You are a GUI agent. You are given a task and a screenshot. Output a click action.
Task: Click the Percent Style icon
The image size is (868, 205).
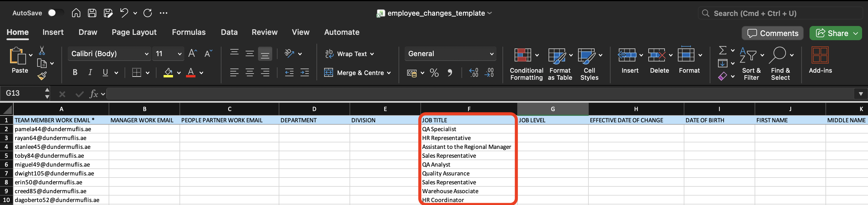pos(434,73)
